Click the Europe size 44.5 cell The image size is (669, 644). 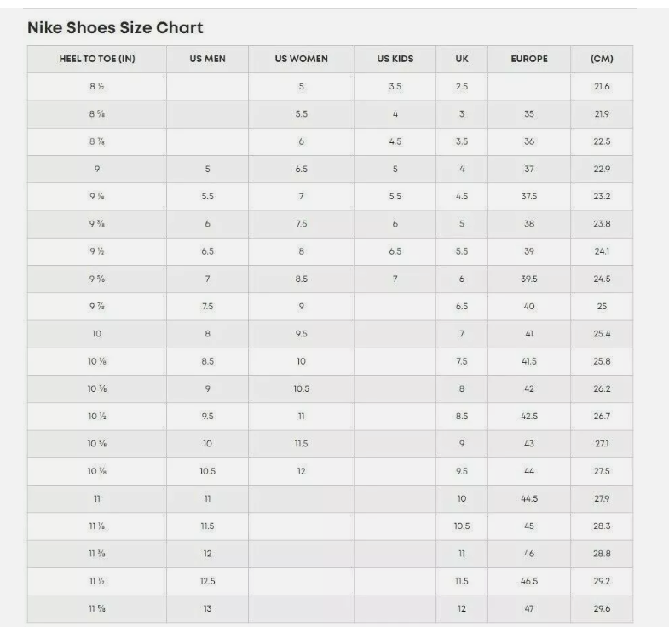pos(529,499)
